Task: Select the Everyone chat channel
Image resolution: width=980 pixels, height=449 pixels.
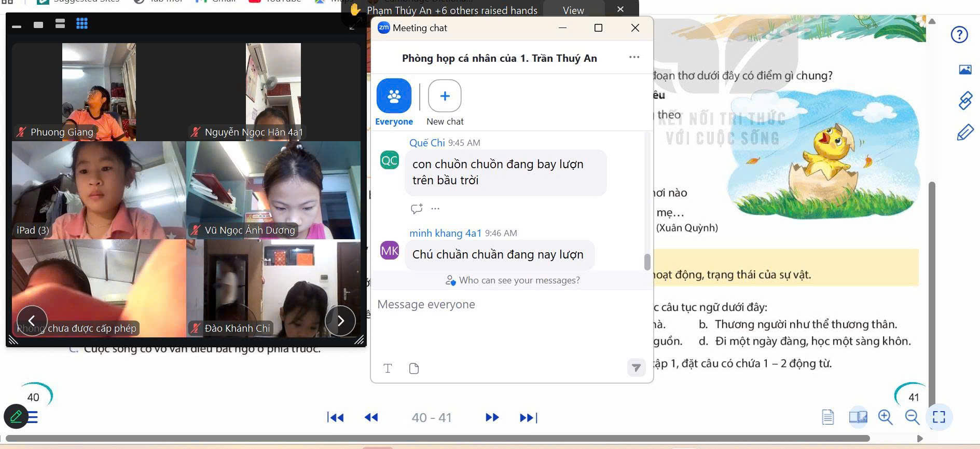Action: click(x=394, y=97)
